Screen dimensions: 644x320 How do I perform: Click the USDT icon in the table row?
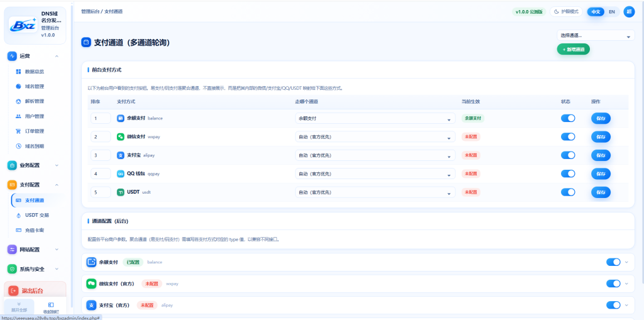point(120,192)
